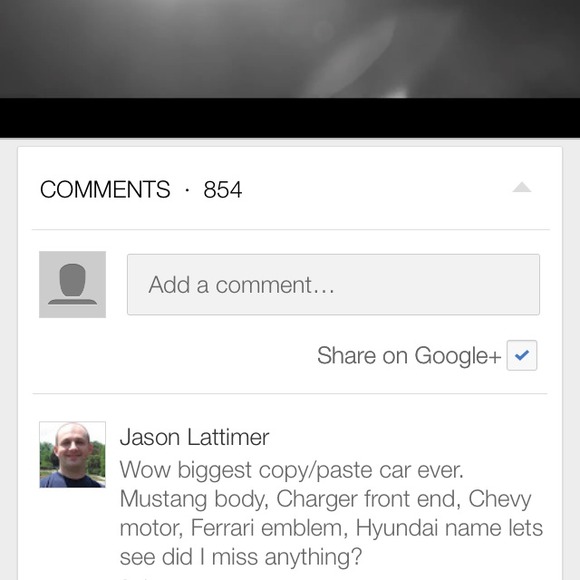This screenshot has width=580, height=580.
Task: Click the 854 comments count
Action: pyautogui.click(x=223, y=190)
